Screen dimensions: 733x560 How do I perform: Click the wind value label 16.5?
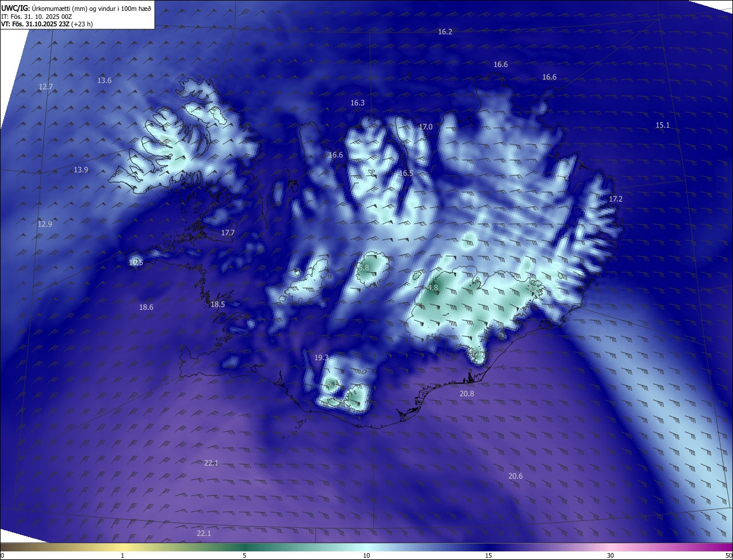tap(406, 173)
